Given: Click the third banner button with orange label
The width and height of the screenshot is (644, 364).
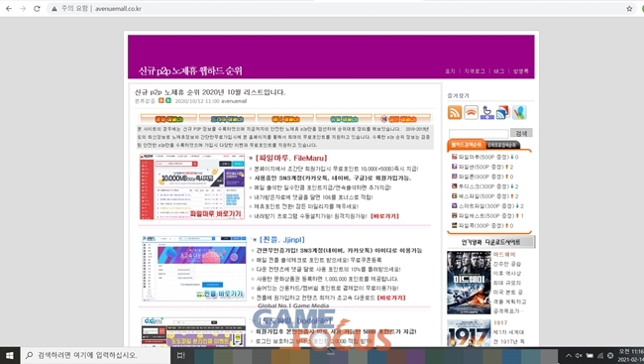Looking at the screenshot, I should [285, 119].
